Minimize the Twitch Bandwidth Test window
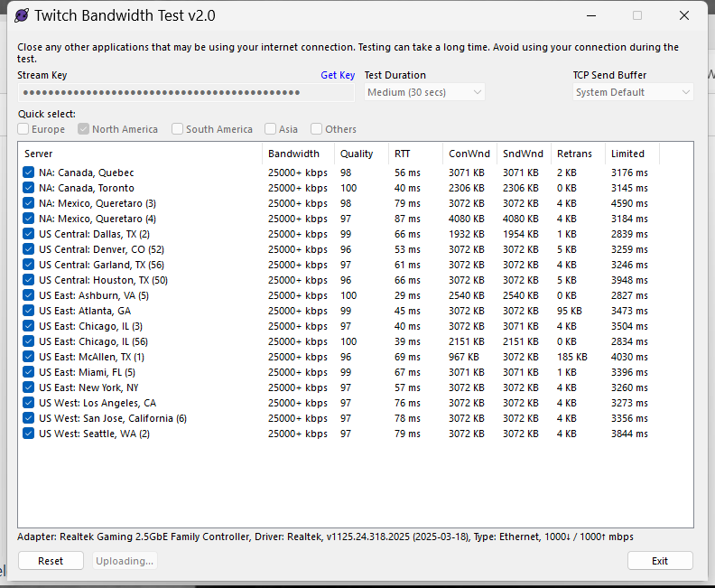This screenshot has height=588, width=715. (x=591, y=15)
